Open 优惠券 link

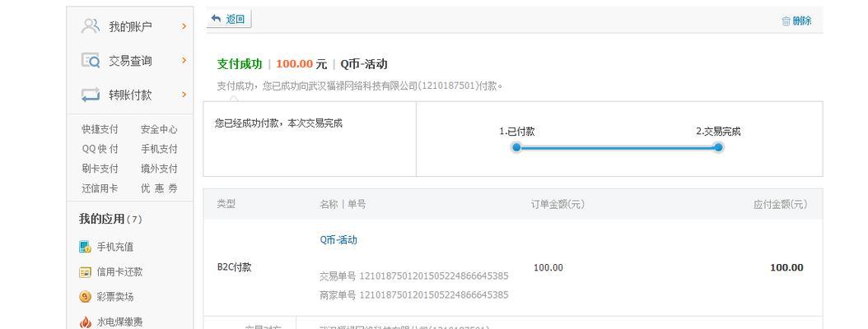click(160, 188)
